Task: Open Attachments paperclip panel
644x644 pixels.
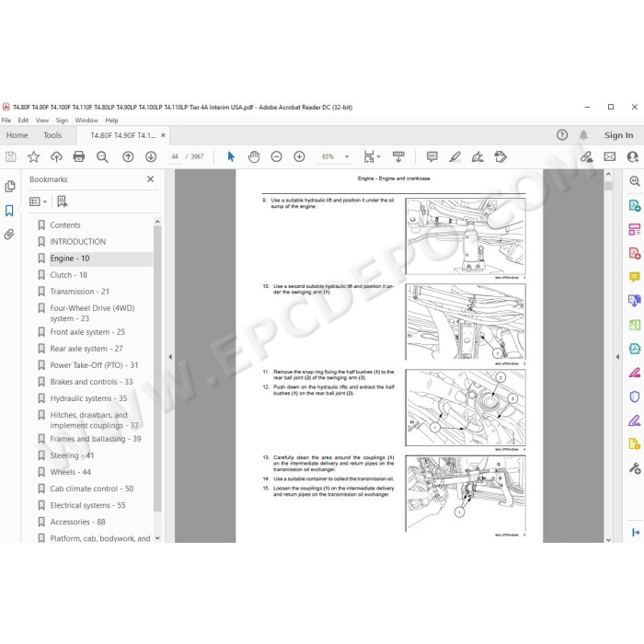Action: [9, 234]
